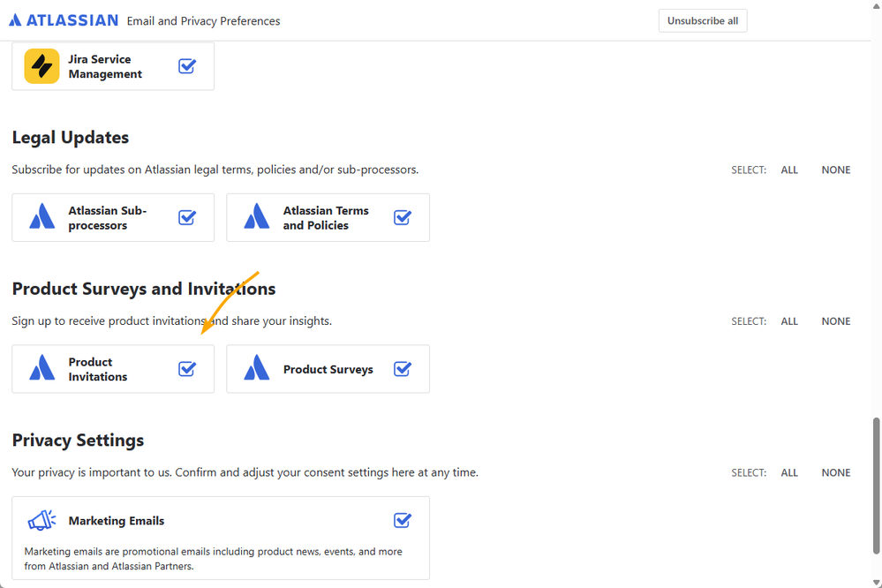Uncheck the Jira Service Management checkbox
Image resolution: width=882 pixels, height=588 pixels.
pos(187,66)
